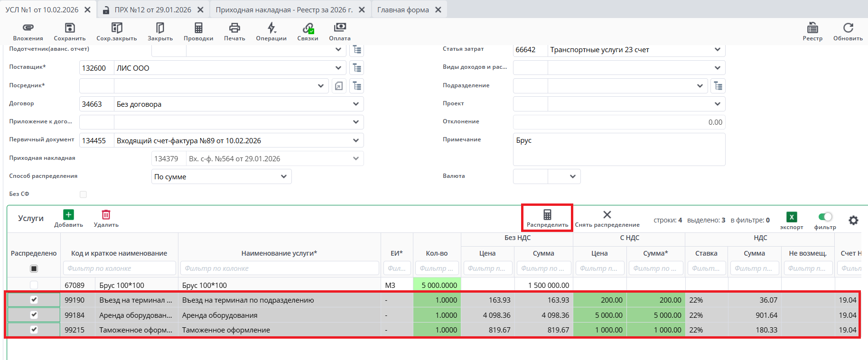
Task: Open Операции lightning menu
Action: 271,28
